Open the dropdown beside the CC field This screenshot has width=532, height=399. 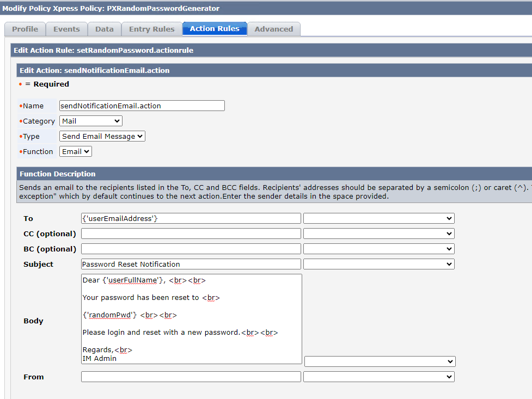coord(378,234)
